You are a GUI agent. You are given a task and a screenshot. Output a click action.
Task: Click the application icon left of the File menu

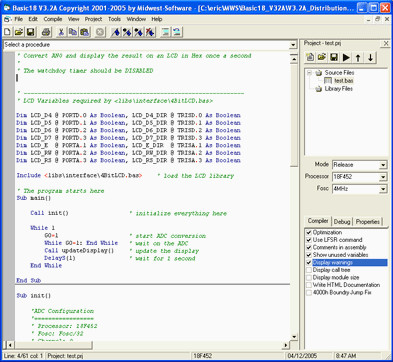coord(7,19)
